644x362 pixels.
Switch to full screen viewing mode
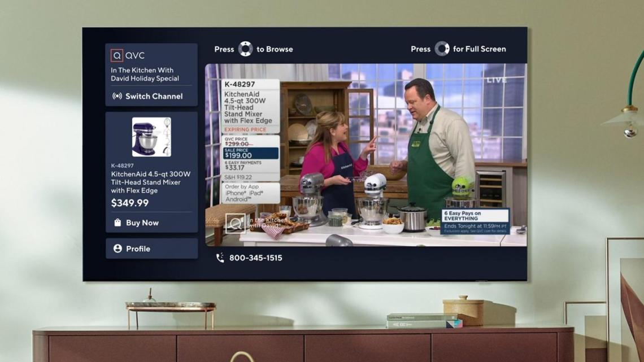(459, 49)
